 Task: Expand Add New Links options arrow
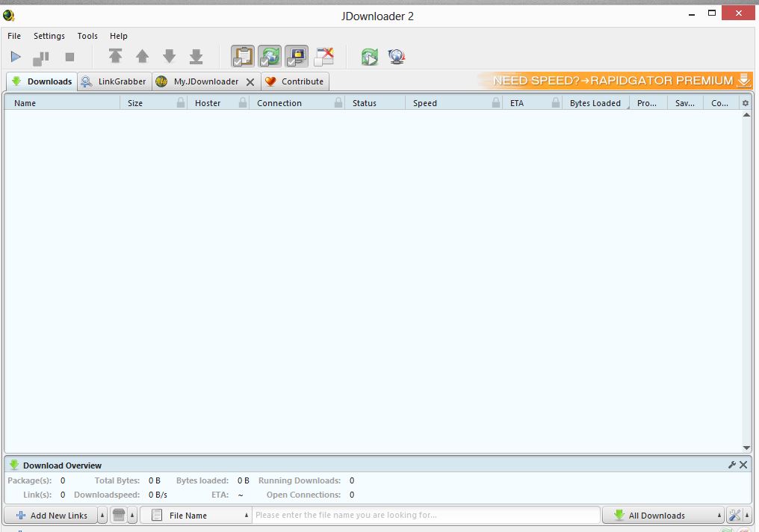tap(102, 515)
